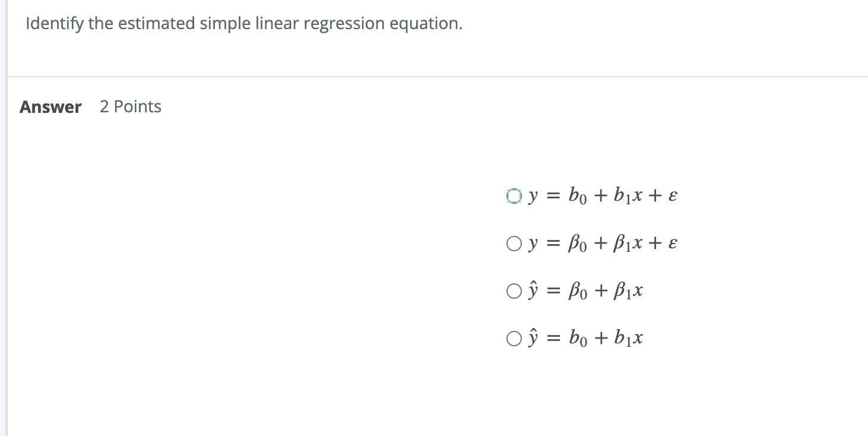Click the bold Answer heading

50,107
